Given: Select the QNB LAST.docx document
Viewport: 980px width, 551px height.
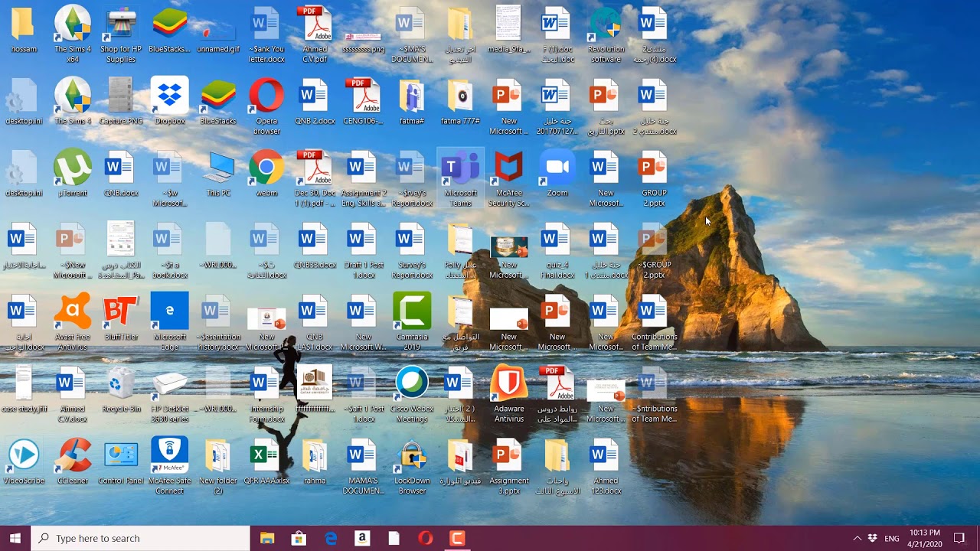Looking at the screenshot, I should click(x=315, y=322).
